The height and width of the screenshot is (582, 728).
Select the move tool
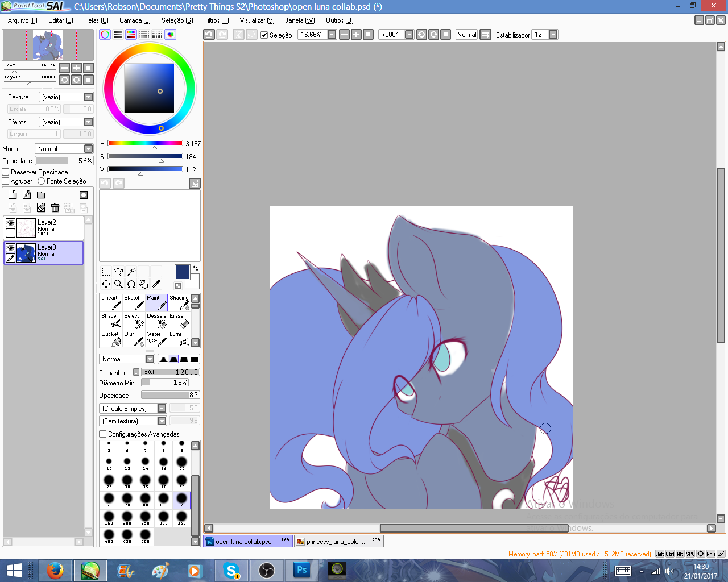[x=106, y=284]
